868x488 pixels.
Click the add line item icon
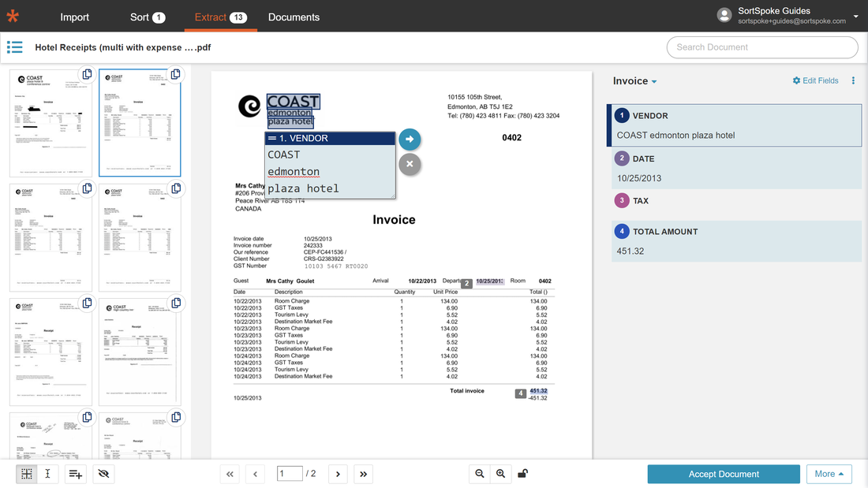(x=75, y=474)
